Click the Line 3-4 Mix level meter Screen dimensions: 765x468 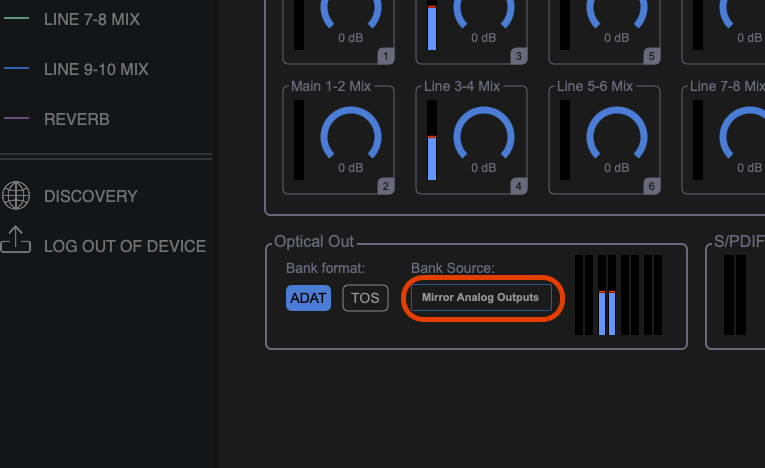pos(432,140)
